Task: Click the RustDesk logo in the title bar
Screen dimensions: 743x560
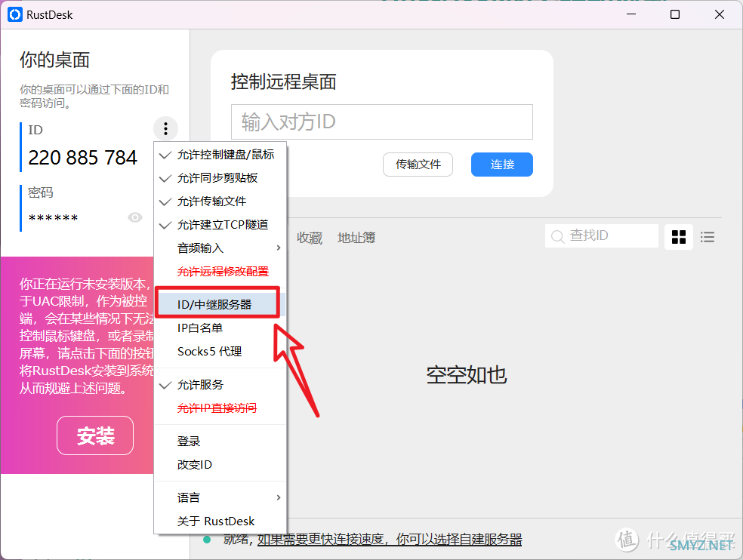Action: pyautogui.click(x=14, y=14)
